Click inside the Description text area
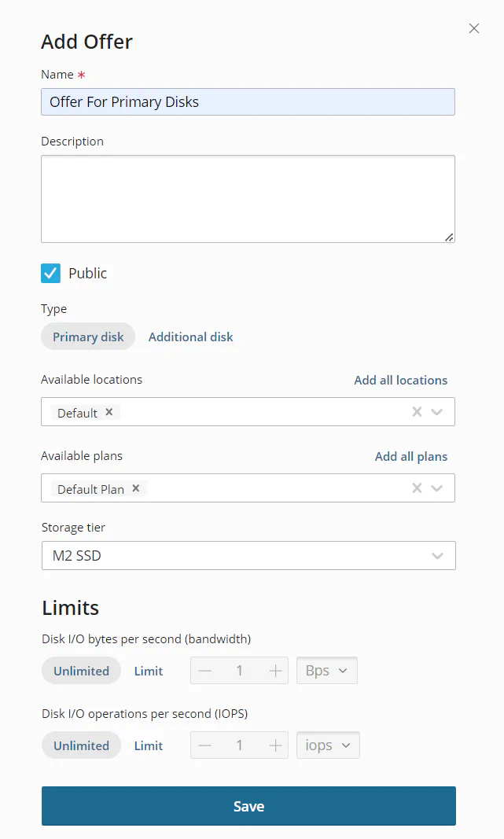The width and height of the screenshot is (504, 839). (x=248, y=198)
